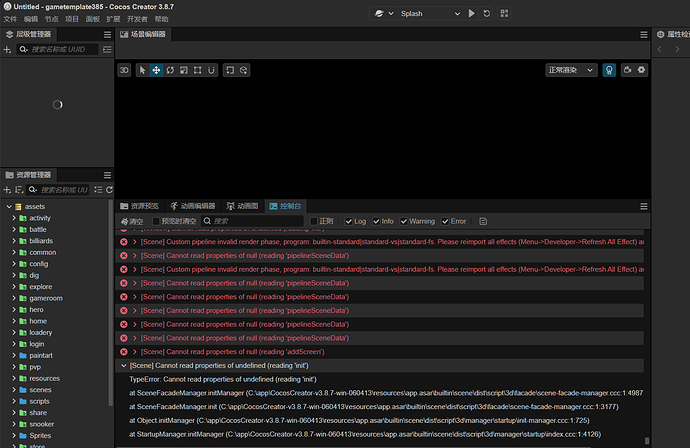Add a node with hierarchy plus button
Viewport: 690px width, 448px height.
7,49
